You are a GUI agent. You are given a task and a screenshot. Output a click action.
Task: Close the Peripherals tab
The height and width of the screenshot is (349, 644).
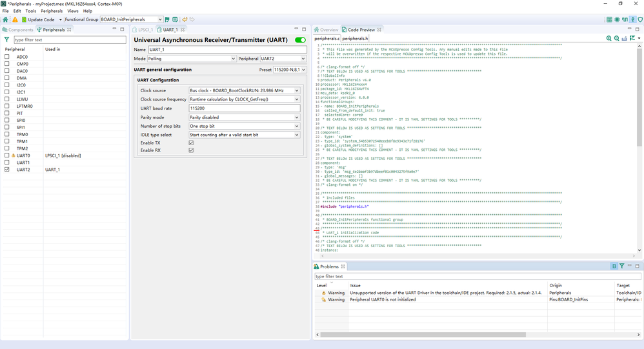(69, 30)
